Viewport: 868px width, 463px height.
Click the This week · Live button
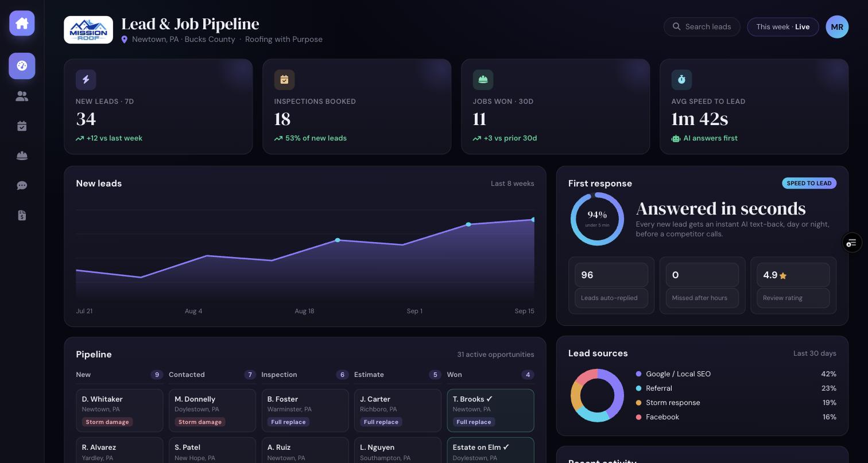point(783,27)
